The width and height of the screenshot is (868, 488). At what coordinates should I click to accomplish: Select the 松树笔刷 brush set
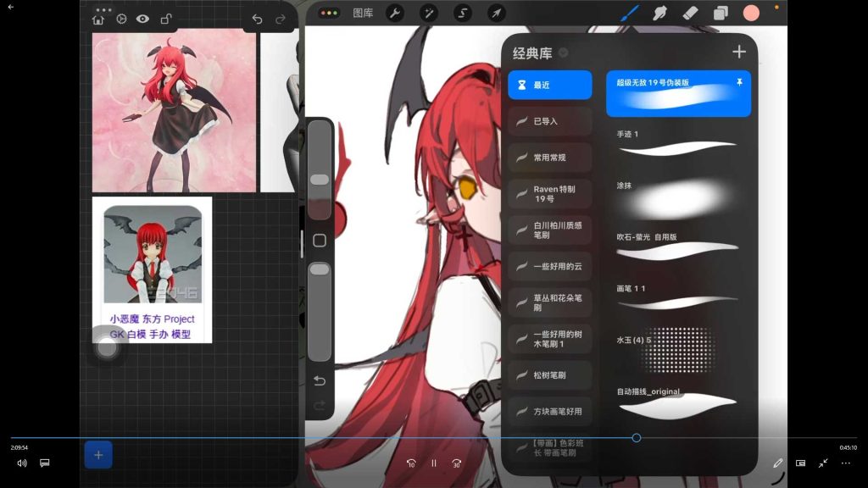[549, 375]
